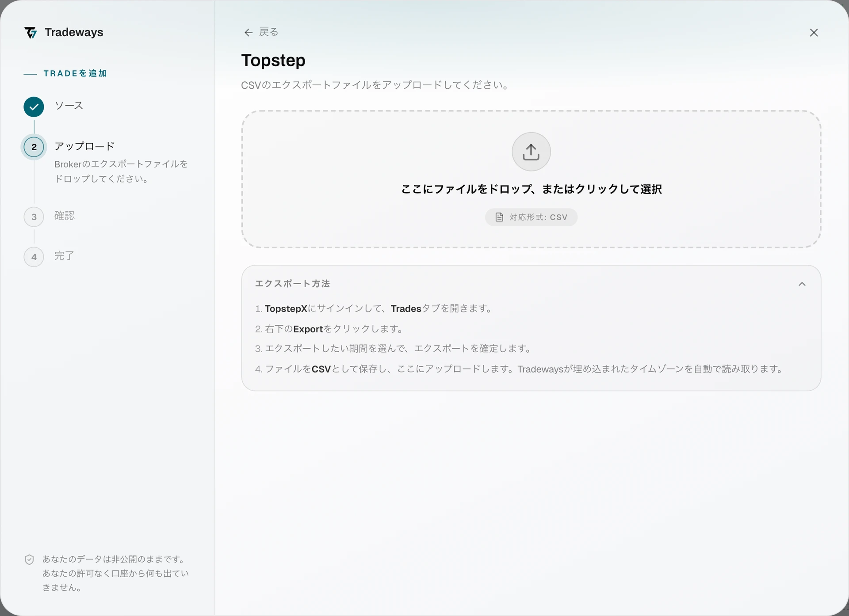Click Brokerのエクスポートファイル description text
The height and width of the screenshot is (616, 849).
[x=121, y=171]
